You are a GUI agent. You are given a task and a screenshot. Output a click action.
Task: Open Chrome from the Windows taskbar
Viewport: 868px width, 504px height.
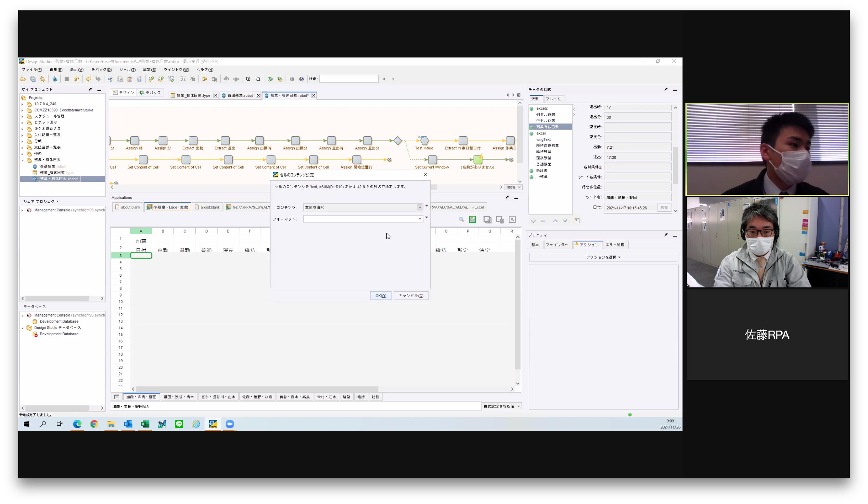pyautogui.click(x=94, y=424)
